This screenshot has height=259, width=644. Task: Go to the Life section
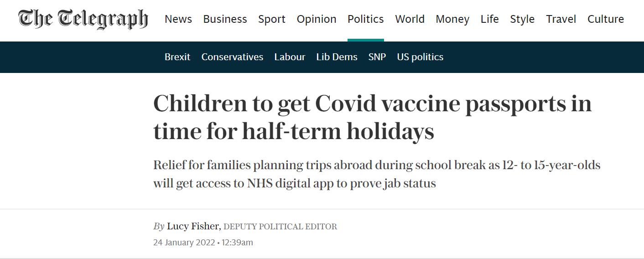coord(489,19)
